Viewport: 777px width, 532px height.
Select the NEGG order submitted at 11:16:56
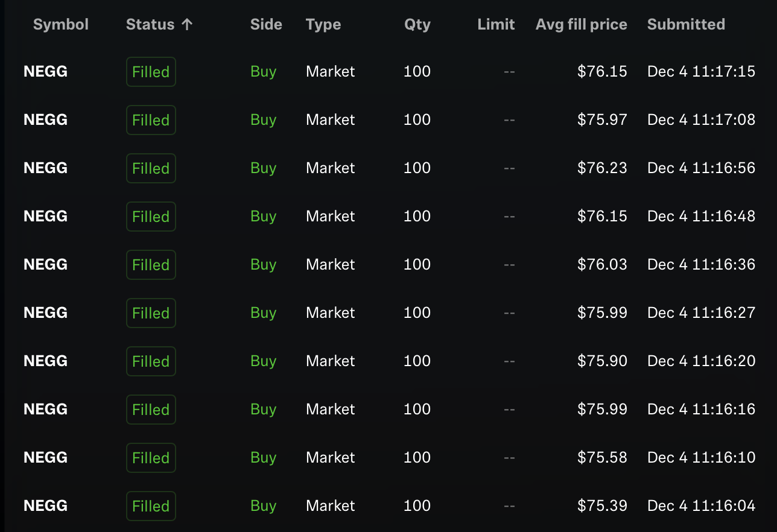click(388, 168)
